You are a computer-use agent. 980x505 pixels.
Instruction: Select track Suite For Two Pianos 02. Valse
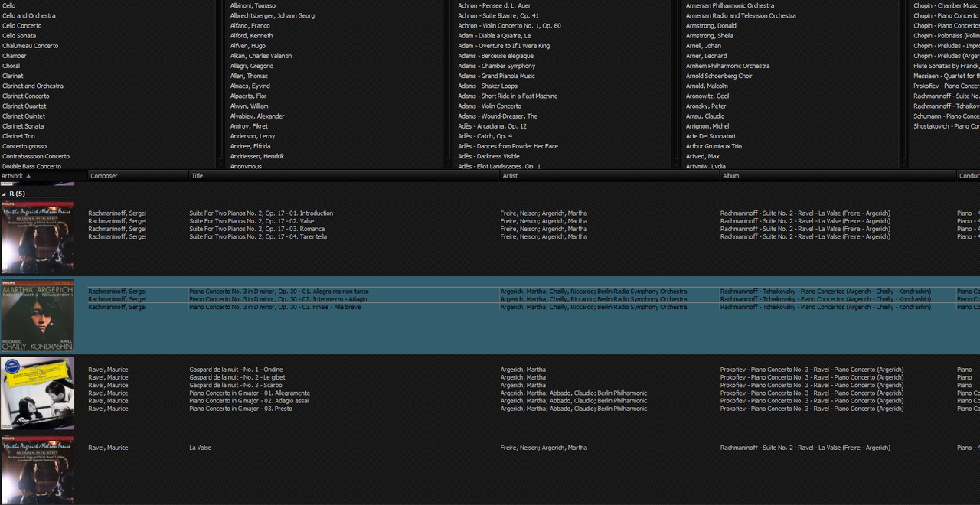[x=253, y=221]
